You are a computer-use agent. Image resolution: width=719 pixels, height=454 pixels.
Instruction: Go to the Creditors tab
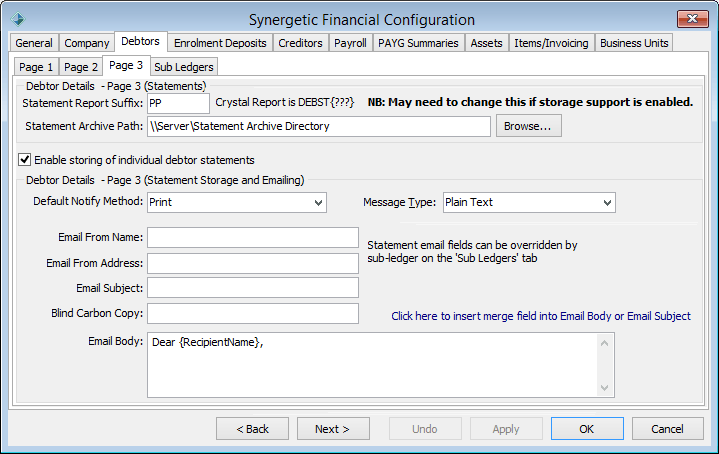click(300, 43)
